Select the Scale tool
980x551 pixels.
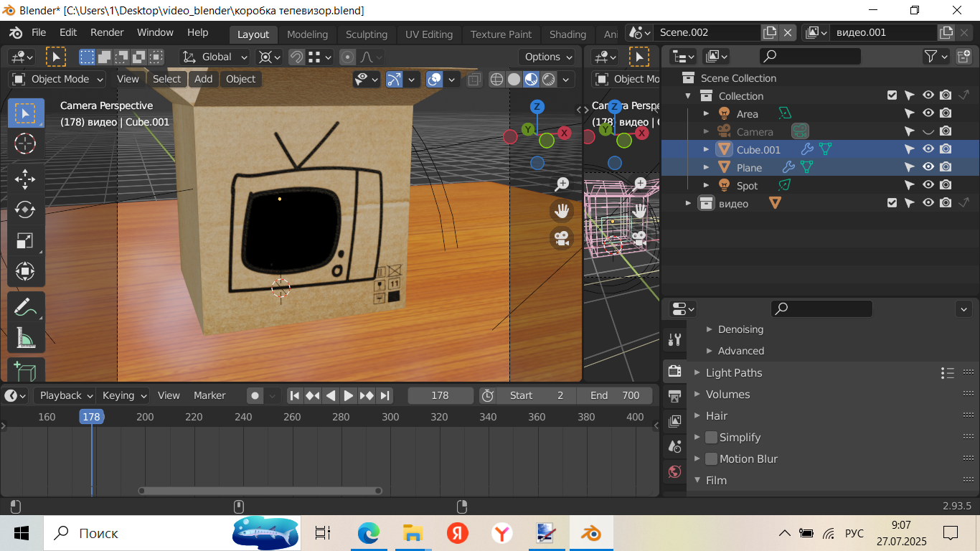(x=25, y=241)
